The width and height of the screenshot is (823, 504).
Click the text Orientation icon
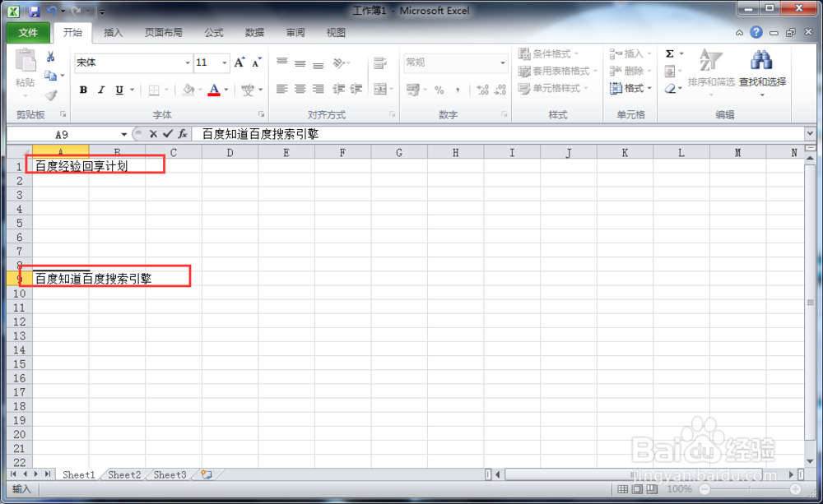340,63
